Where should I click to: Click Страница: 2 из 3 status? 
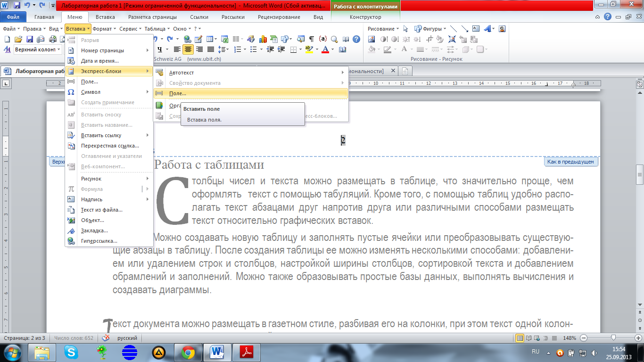(x=25, y=338)
